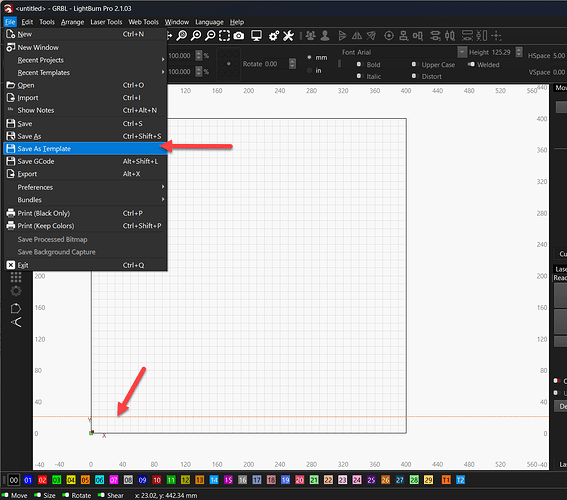Toggle the Shear switch in status bar
Image resolution: width=567 pixels, height=500 pixels.
pos(101,495)
